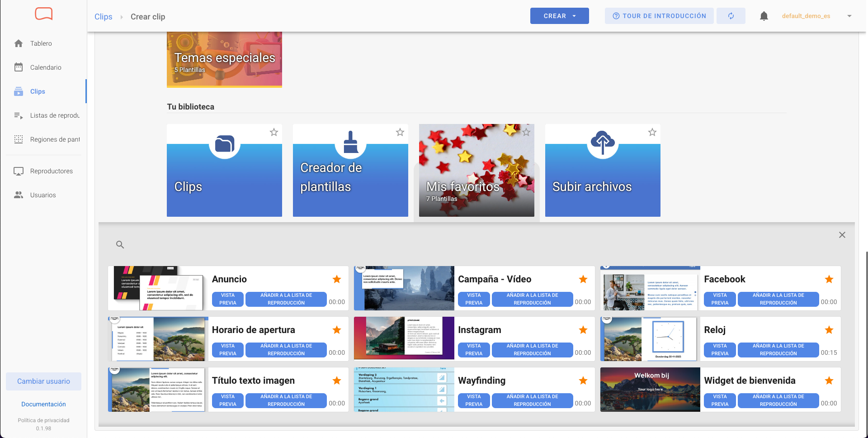
Task: Click the Cambiar usuario button
Action: pyautogui.click(x=43, y=381)
